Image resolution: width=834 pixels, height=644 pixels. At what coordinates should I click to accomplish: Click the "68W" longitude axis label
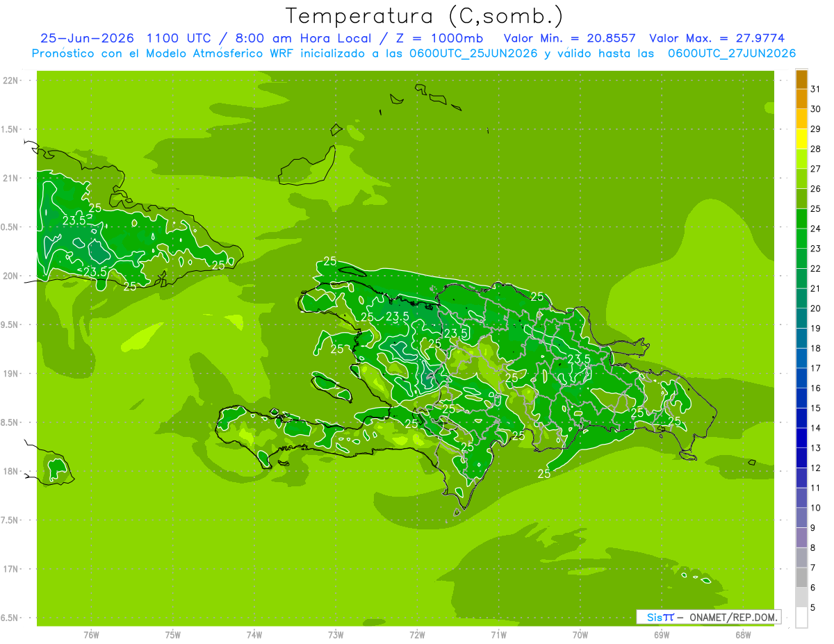[x=743, y=634]
